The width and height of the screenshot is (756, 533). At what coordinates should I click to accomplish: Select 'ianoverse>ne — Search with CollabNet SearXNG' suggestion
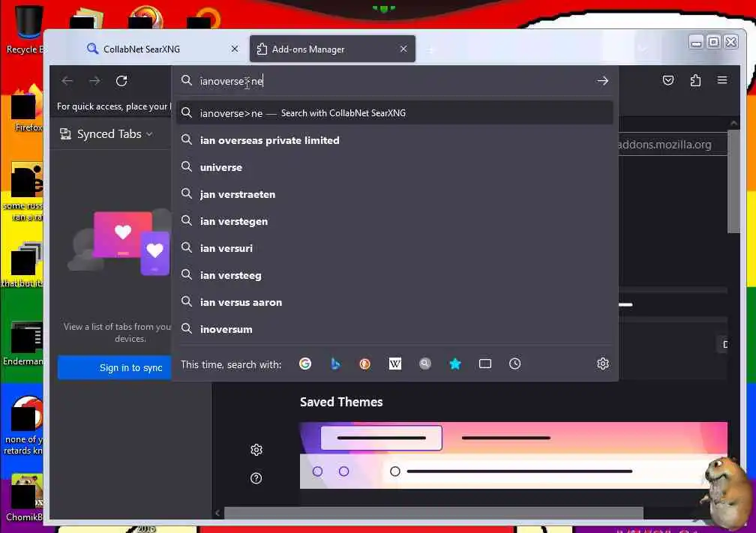[394, 113]
